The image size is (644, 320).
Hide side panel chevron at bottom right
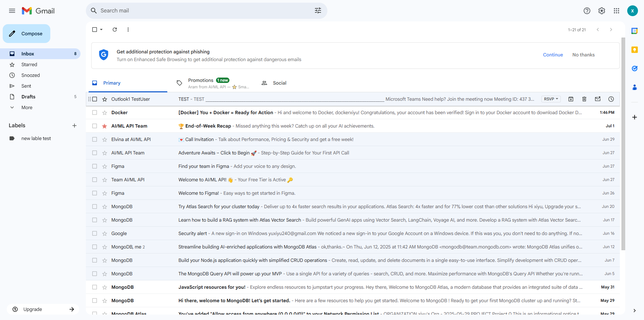(634, 311)
